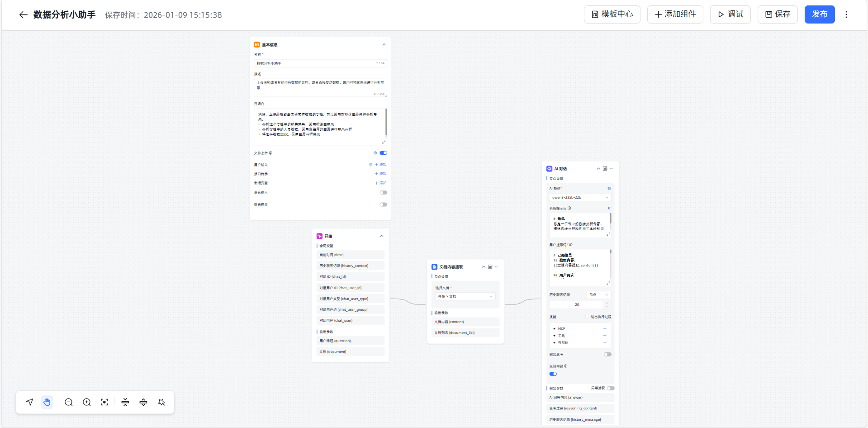This screenshot has width=868, height=428.
Task: Click the back arrow next to 数据分析小助手
Action: (x=23, y=15)
